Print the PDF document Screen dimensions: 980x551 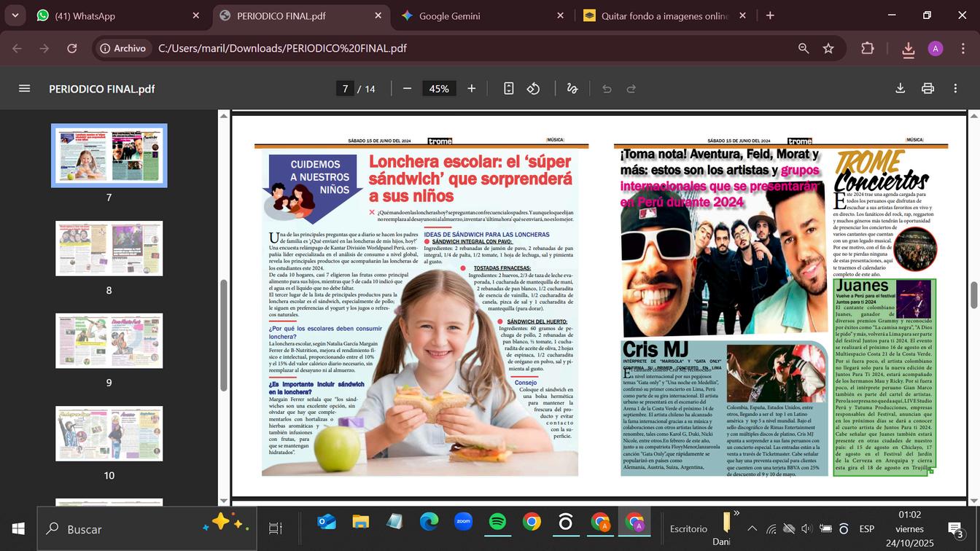click(927, 88)
